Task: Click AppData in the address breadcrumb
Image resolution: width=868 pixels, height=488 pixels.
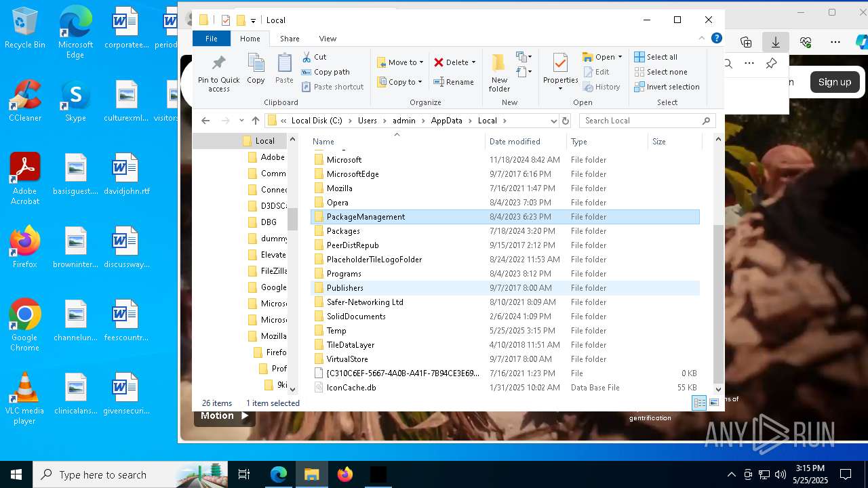Action: coord(446,121)
